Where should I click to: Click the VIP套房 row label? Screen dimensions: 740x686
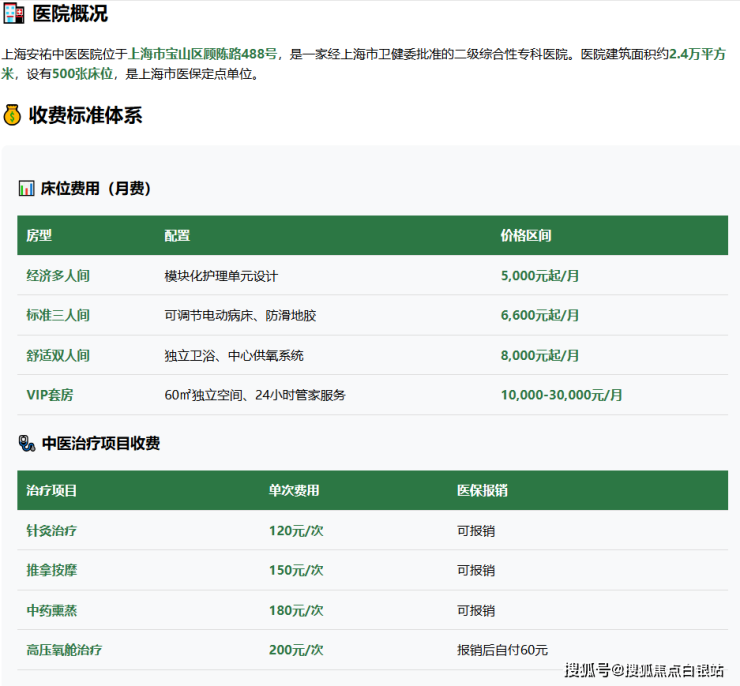coord(50,395)
